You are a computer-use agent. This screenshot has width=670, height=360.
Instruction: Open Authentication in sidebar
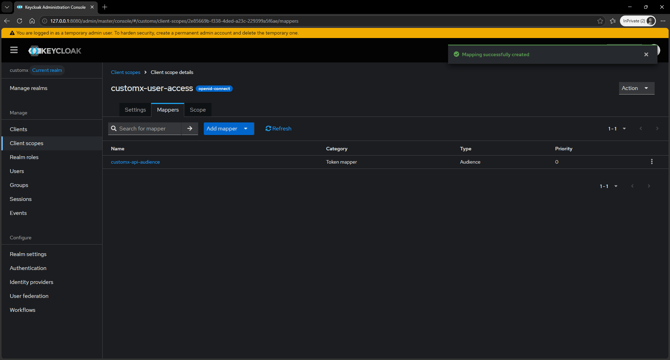(28, 268)
